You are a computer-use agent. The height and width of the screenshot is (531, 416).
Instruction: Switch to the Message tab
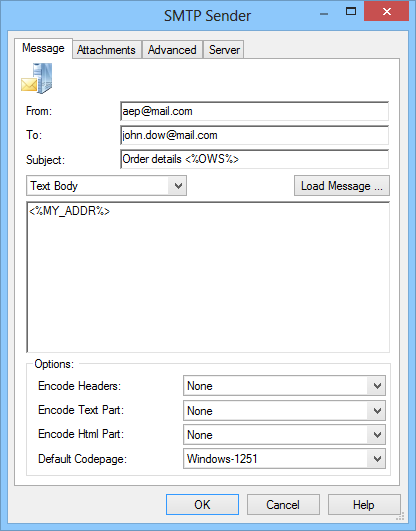[43, 48]
